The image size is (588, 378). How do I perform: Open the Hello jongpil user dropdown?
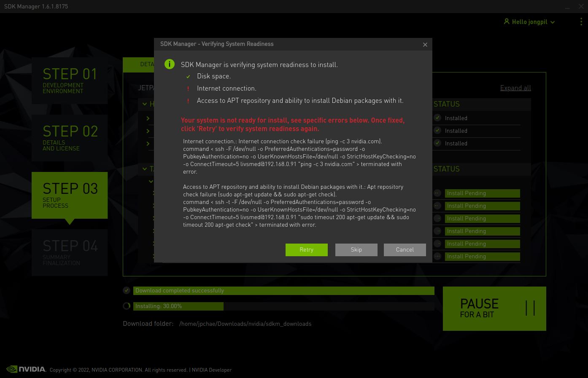(529, 21)
